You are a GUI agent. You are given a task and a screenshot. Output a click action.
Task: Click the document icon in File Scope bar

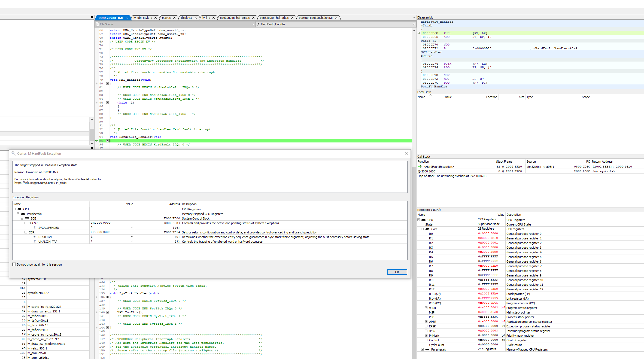pos(98,24)
